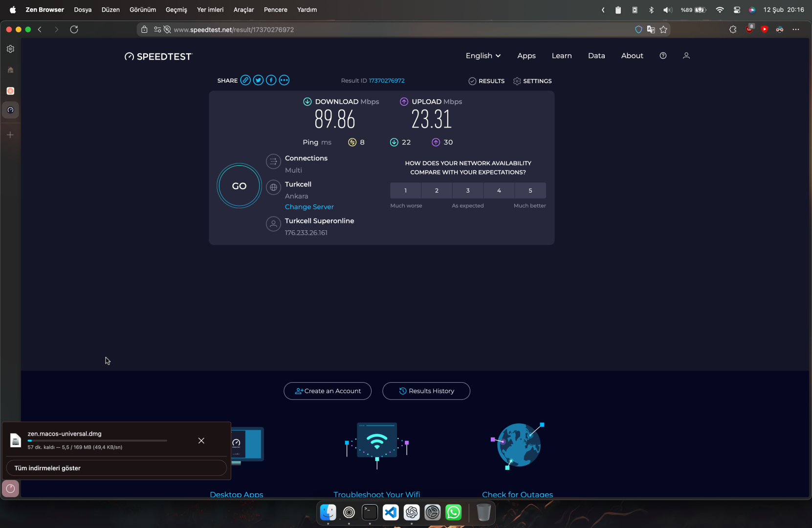Open more share options (three dots circle)

284,80
